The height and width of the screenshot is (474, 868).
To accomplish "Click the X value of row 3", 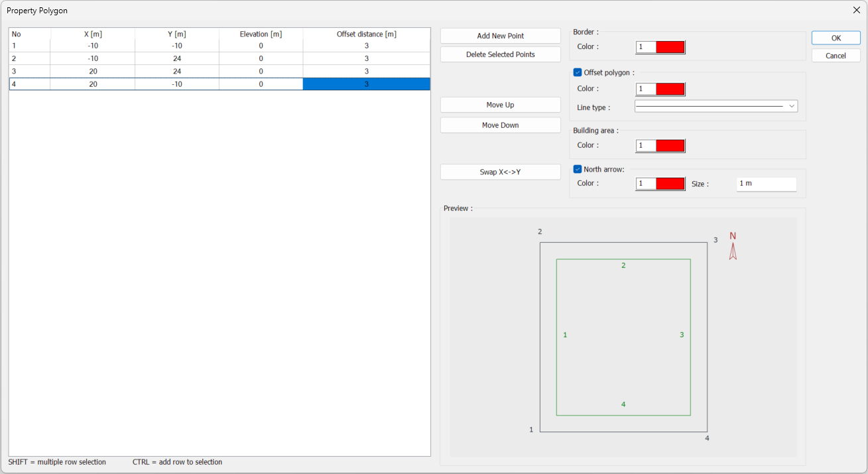I will pos(93,71).
